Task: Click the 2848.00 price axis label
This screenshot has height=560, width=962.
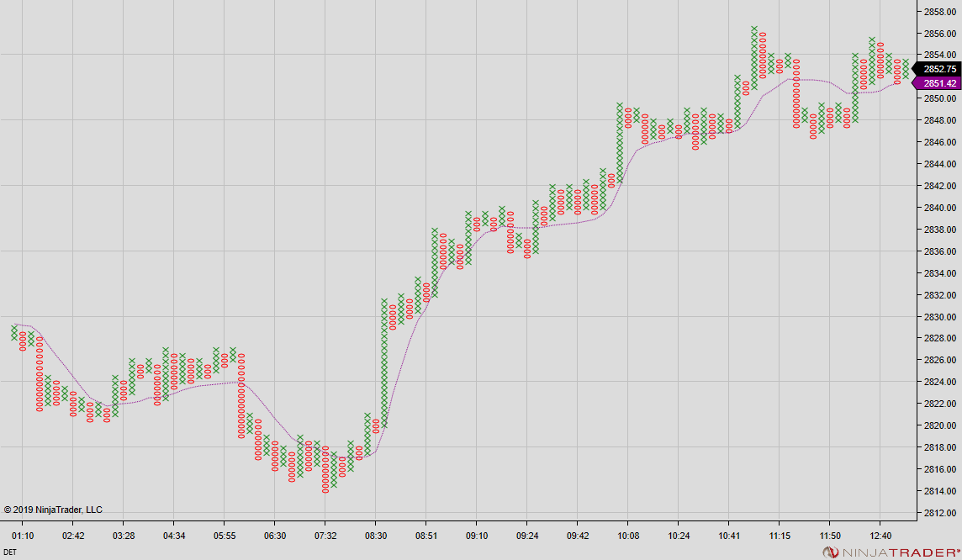Action: pyautogui.click(x=940, y=121)
